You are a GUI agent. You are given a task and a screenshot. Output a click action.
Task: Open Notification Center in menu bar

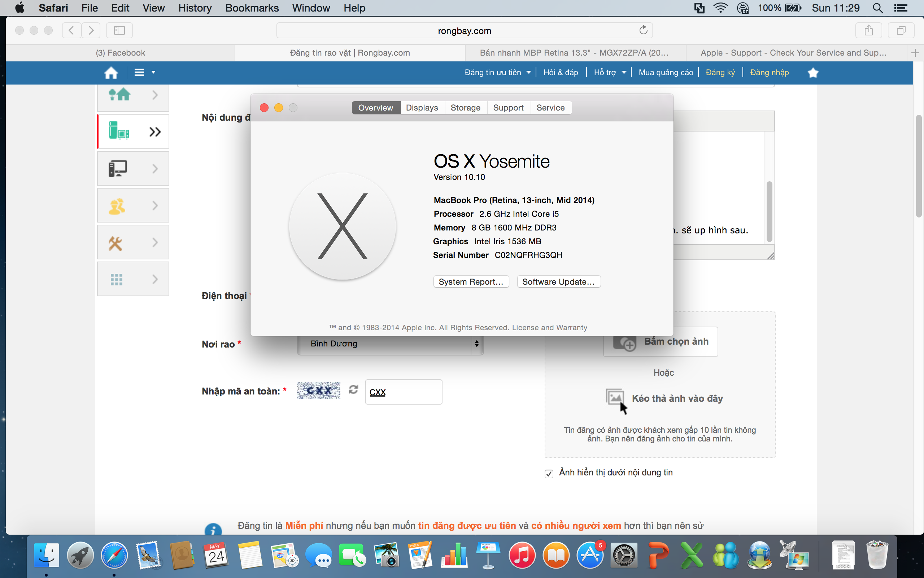[901, 8]
